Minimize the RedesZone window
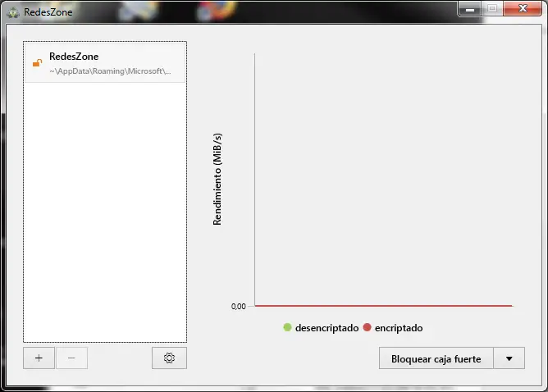The image size is (548, 392). (x=470, y=9)
